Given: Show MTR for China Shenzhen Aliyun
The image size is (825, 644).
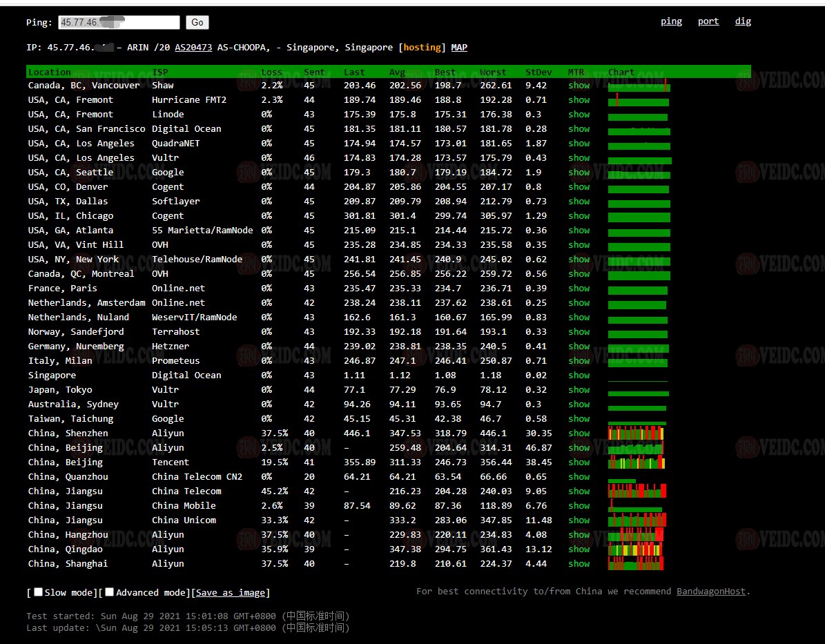Looking at the screenshot, I should [x=579, y=433].
